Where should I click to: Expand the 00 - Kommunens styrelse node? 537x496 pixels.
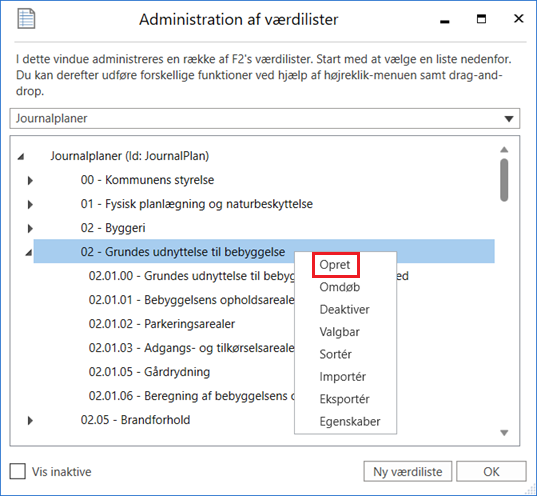click(30, 180)
